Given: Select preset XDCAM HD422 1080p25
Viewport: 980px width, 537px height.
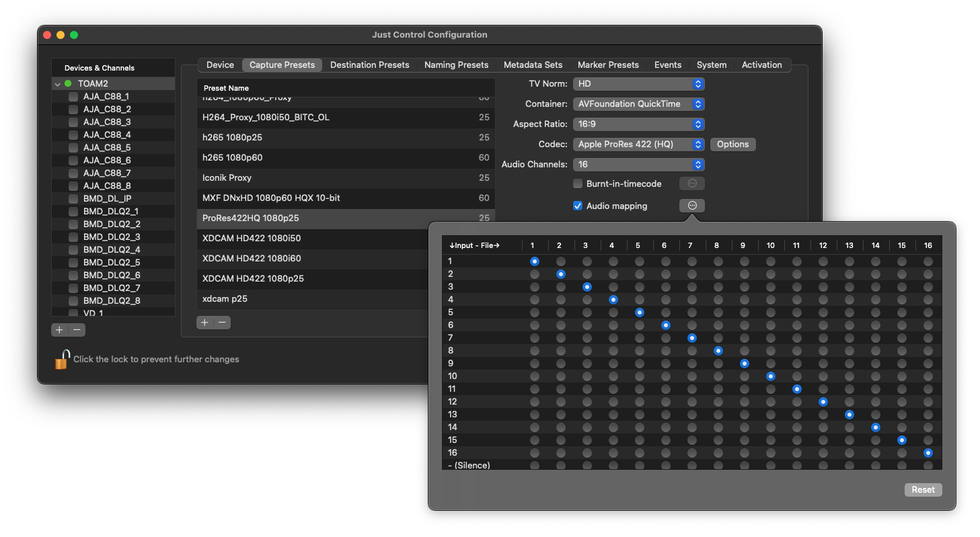Looking at the screenshot, I should tap(313, 279).
